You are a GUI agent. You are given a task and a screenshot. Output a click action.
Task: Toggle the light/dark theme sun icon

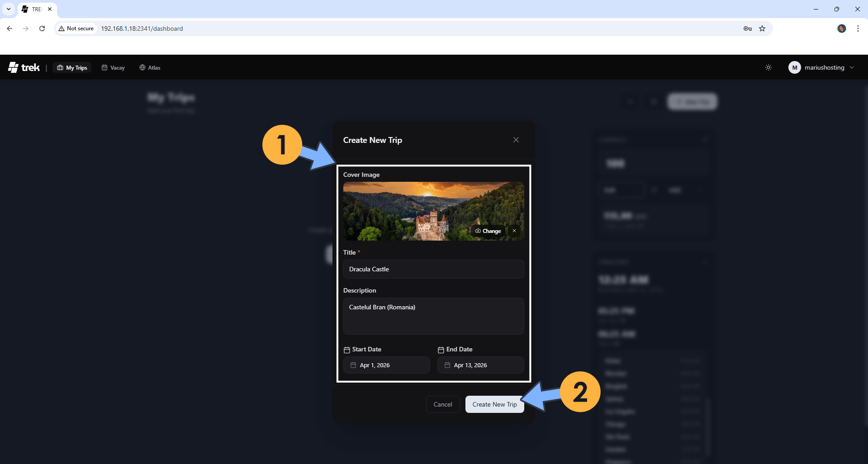tap(768, 67)
